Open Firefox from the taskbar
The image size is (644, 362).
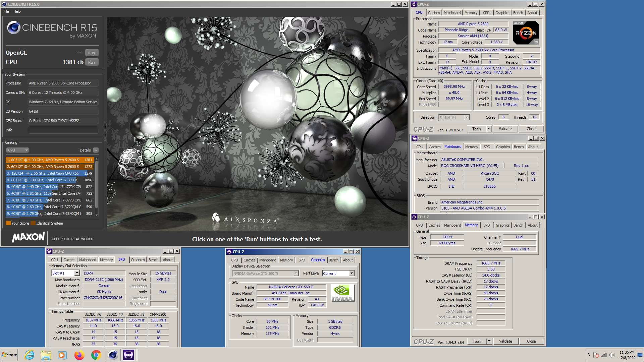(79, 355)
